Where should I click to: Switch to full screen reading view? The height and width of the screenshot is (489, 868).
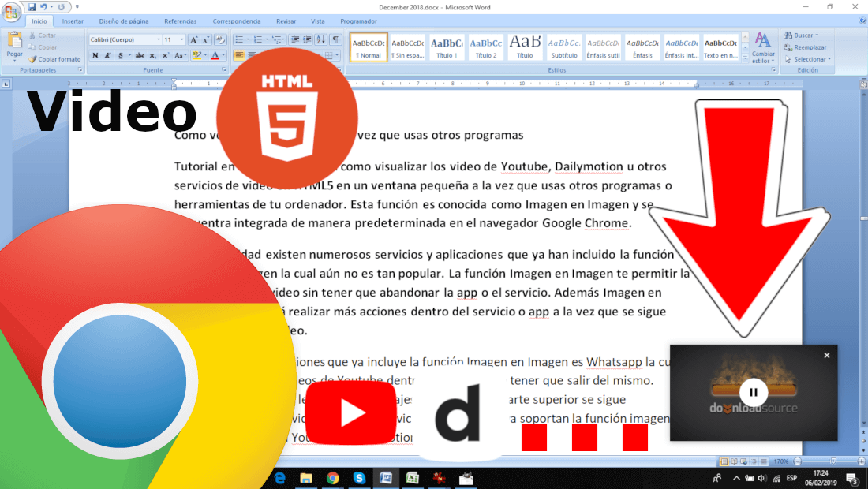point(734,461)
